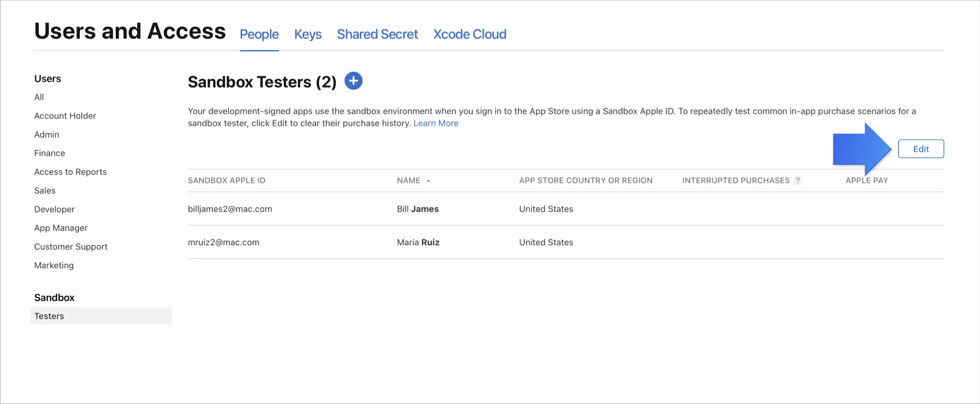Show All users in sidebar

point(39,97)
